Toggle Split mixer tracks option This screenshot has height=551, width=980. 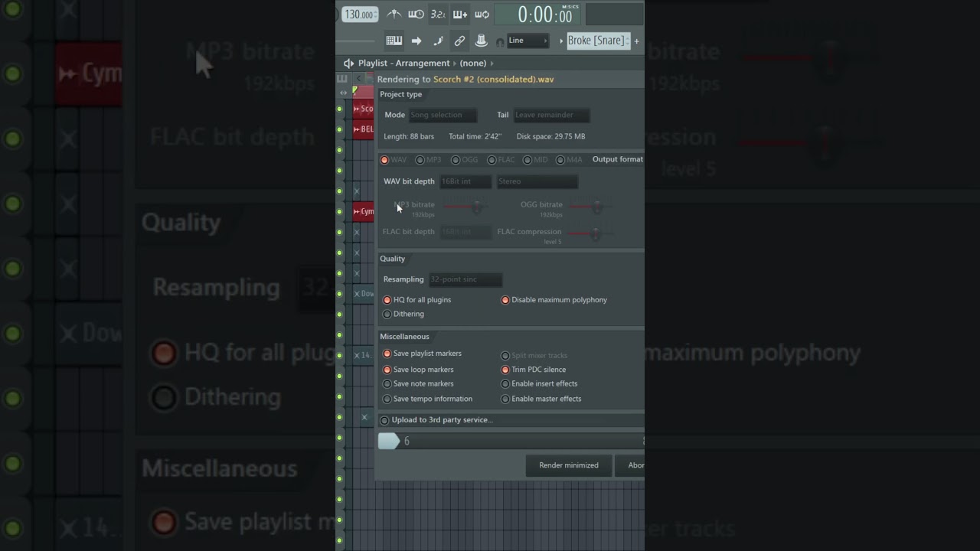[x=534, y=356]
